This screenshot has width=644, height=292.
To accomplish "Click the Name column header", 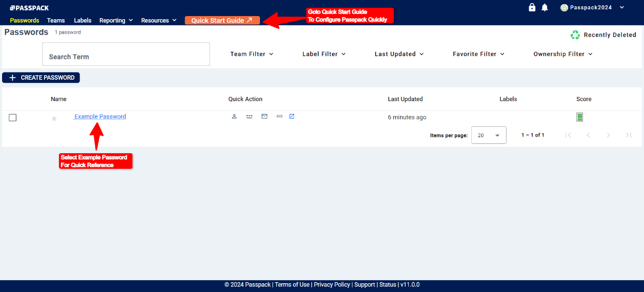I will click(58, 99).
